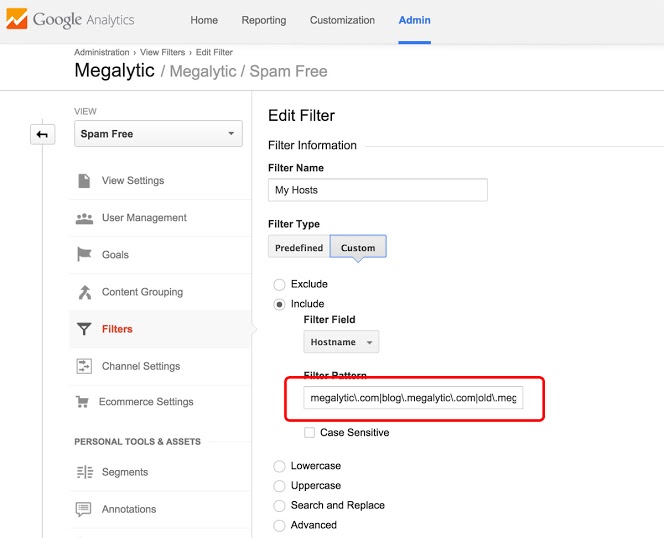Select the Search and Replace radio button
Image resolution: width=664 pixels, height=538 pixels.
(279, 505)
